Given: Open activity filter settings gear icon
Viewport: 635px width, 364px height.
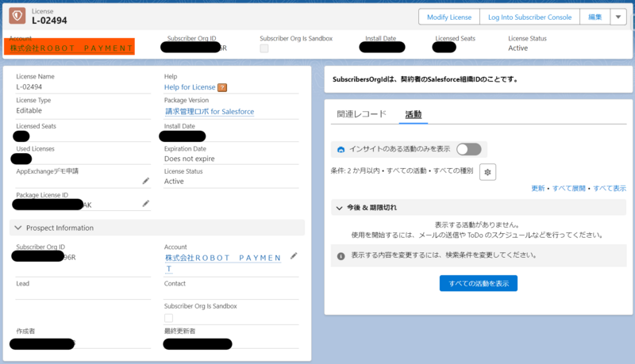Looking at the screenshot, I should [x=487, y=172].
